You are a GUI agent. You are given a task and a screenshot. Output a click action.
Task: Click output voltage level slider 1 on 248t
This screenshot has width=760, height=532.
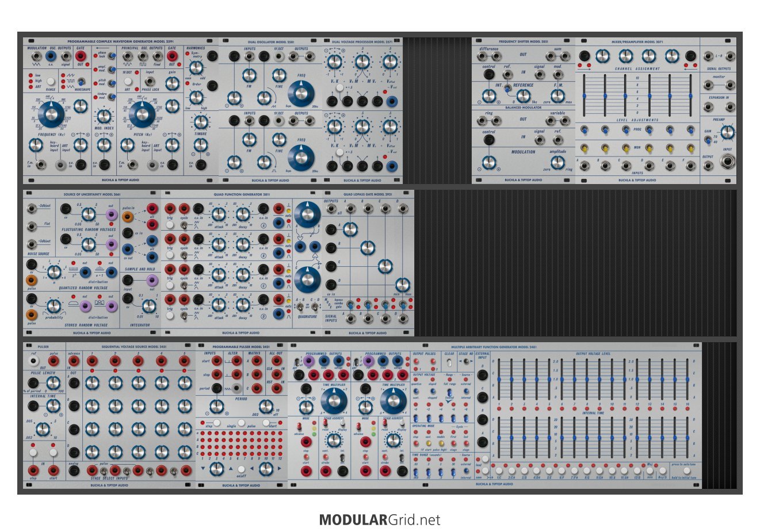[499, 380]
